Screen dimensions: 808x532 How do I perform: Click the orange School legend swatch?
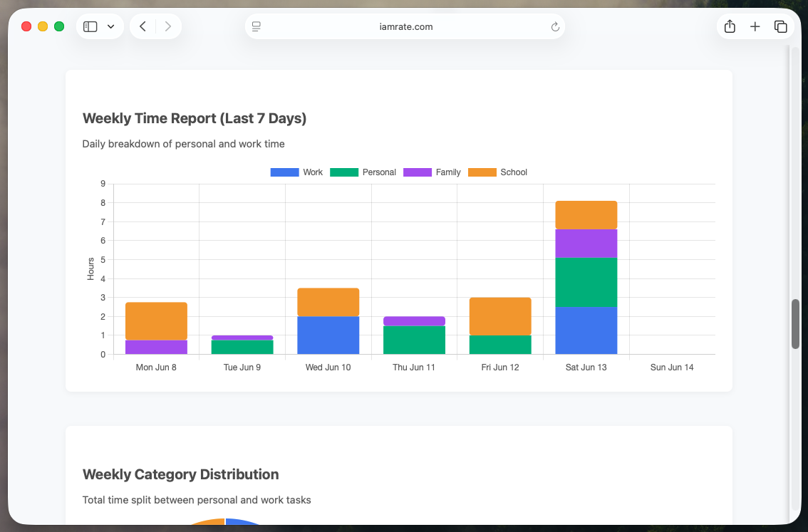[x=482, y=172]
